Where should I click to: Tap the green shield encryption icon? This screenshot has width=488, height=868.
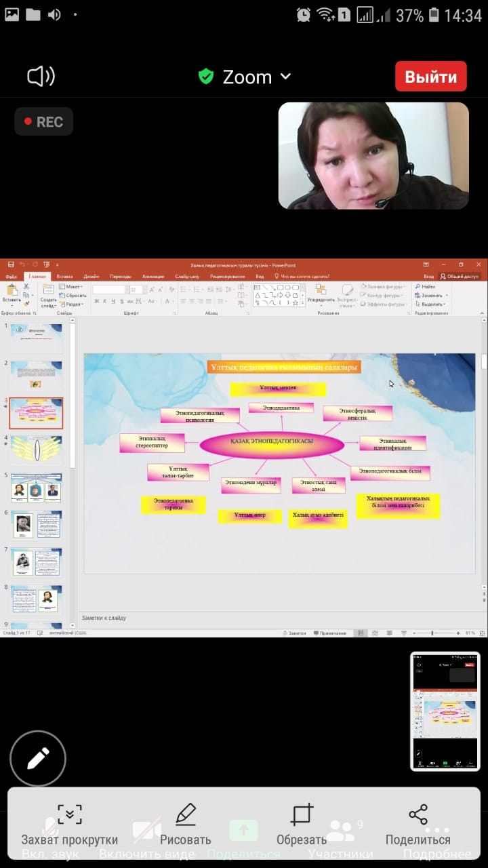click(x=206, y=77)
